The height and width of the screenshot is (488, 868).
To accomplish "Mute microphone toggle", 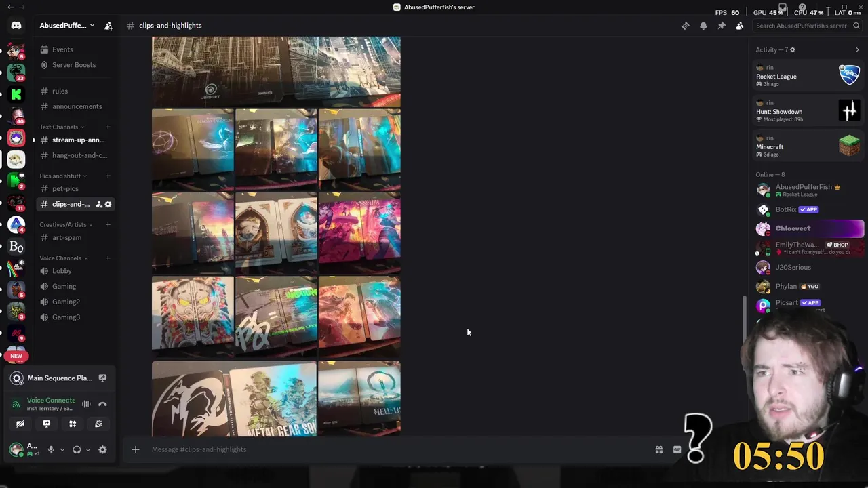I will pyautogui.click(x=51, y=449).
